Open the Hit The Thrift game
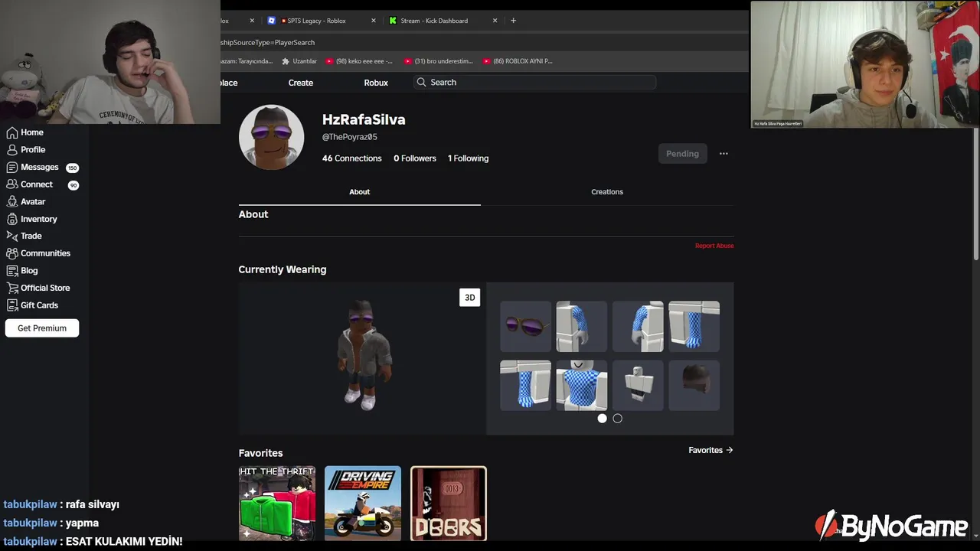Screen dimensions: 980x551 tap(277, 504)
